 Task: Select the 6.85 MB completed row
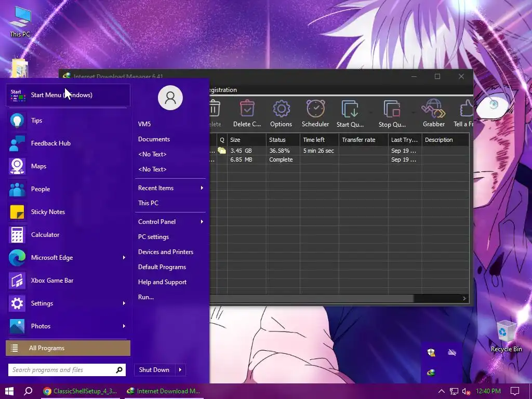[x=339, y=159]
